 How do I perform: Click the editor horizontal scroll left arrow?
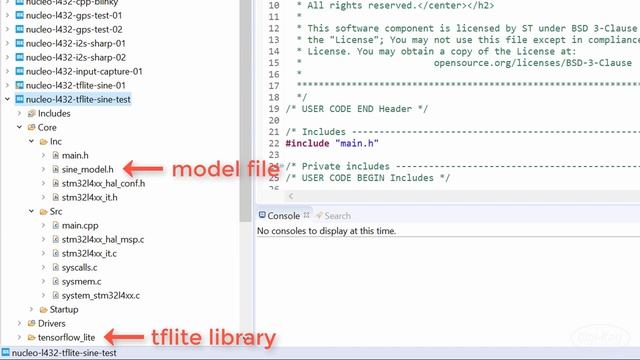click(291, 196)
